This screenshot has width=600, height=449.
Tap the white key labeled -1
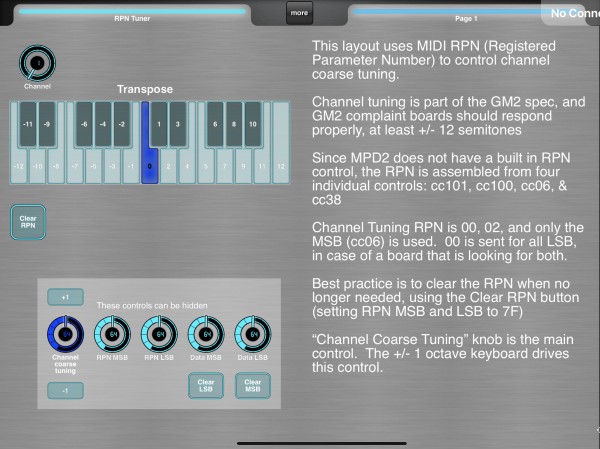point(131,166)
